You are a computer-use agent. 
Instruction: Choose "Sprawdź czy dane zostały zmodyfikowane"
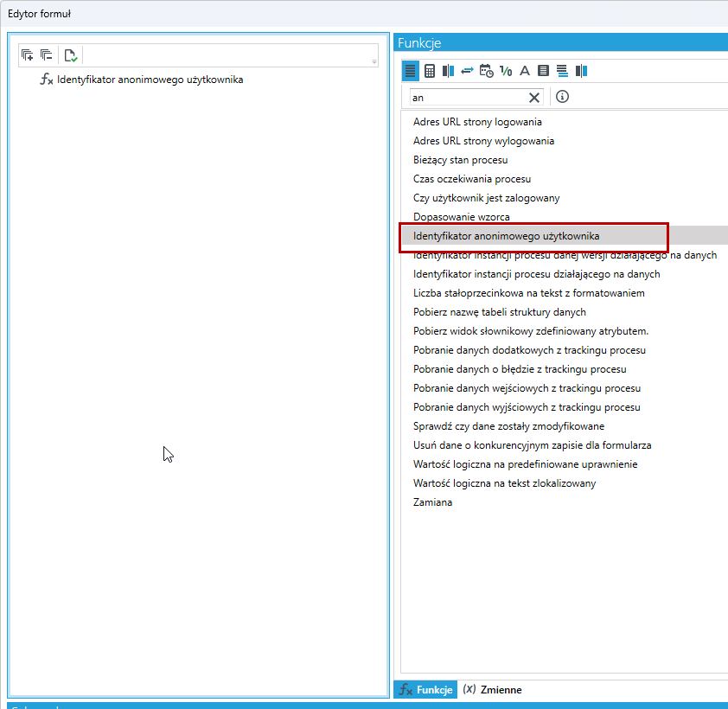[x=508, y=427]
